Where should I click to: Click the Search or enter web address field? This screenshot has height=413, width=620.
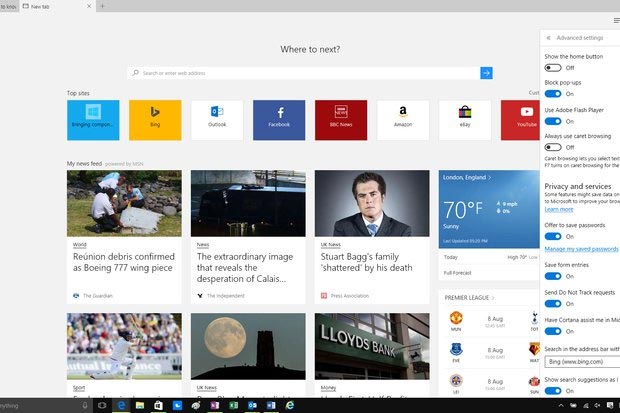click(x=304, y=73)
